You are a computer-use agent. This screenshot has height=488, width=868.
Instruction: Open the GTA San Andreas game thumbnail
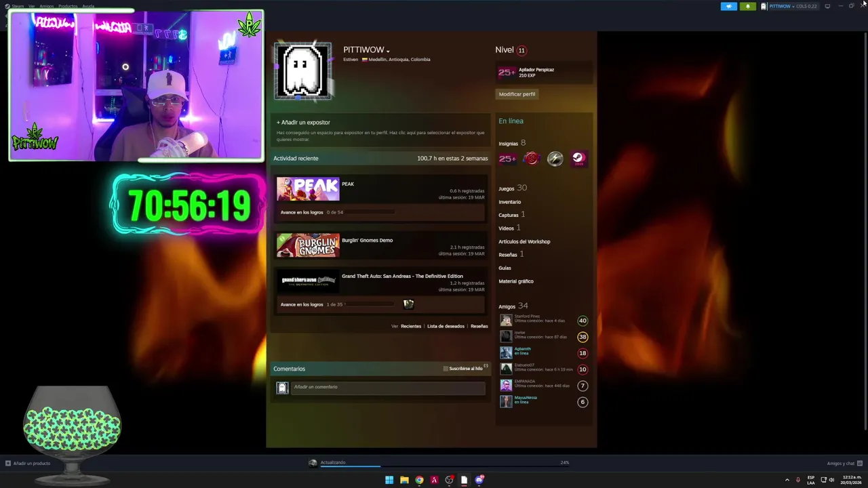pos(308,281)
